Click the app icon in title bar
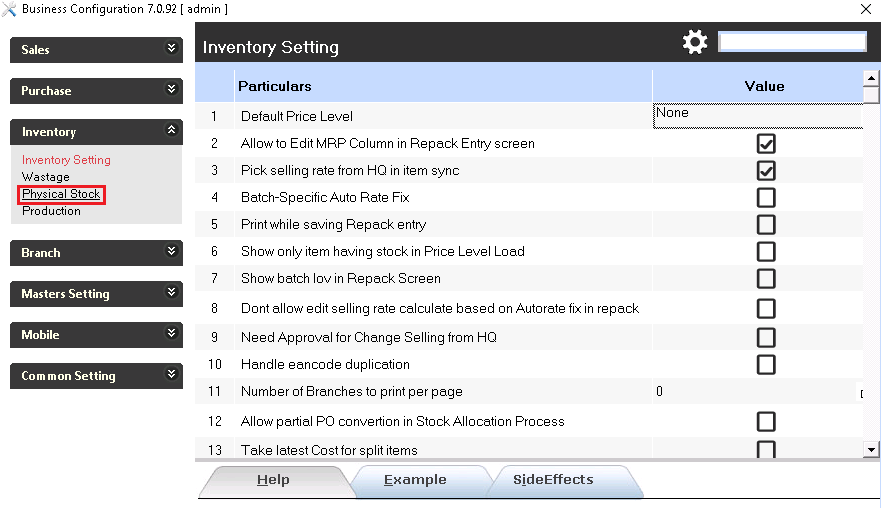Image resolution: width=882 pixels, height=515 pixels. 10,9
